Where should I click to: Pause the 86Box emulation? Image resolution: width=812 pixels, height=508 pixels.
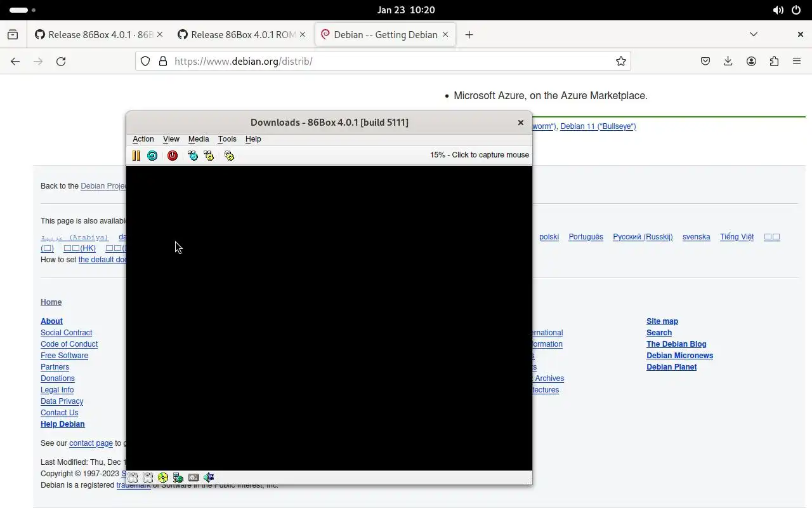coord(136,156)
